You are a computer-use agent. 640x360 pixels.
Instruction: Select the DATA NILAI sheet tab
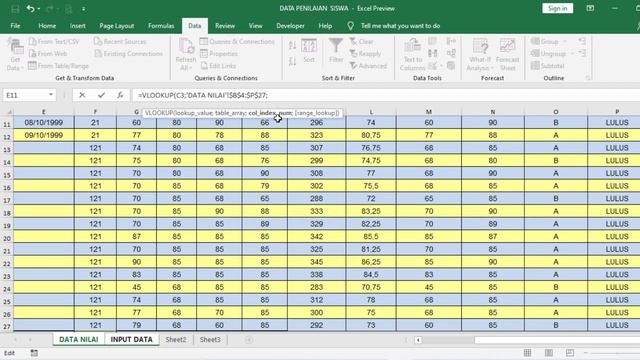pos(78,339)
